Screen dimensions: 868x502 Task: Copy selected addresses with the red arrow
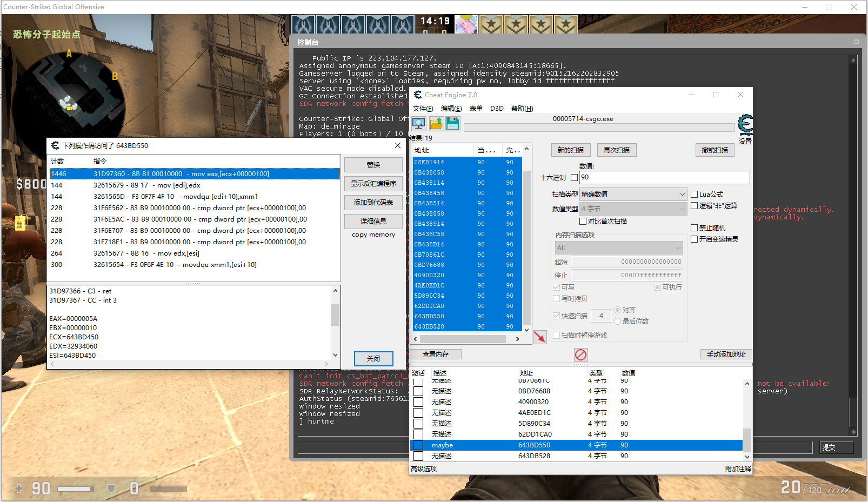tap(540, 337)
